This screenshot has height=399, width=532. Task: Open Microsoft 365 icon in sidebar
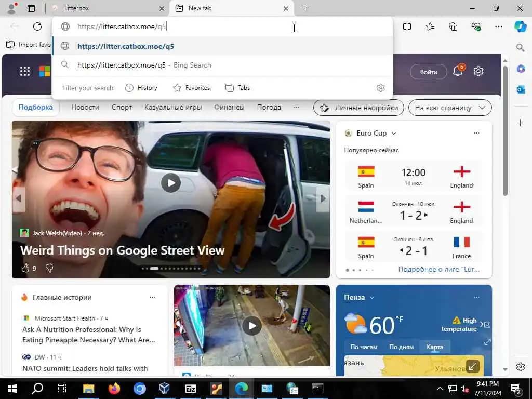tap(521, 69)
